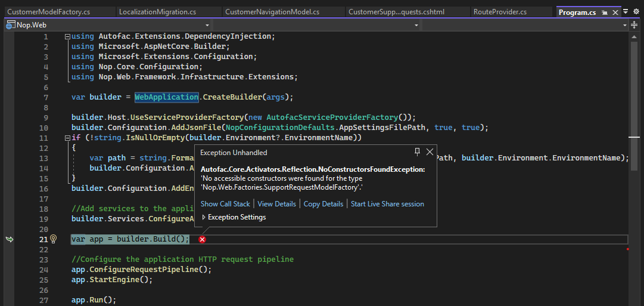Close the Program.cs tab

pyautogui.click(x=615, y=13)
